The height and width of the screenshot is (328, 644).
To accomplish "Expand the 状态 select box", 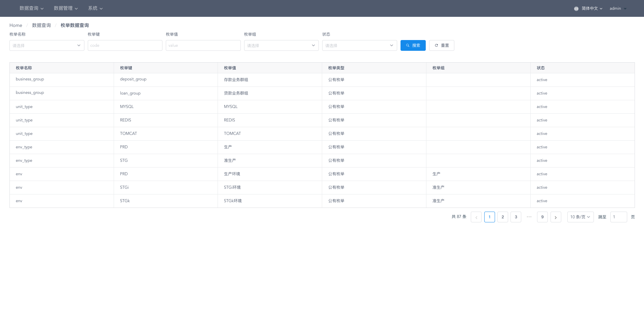I will 359,45.
